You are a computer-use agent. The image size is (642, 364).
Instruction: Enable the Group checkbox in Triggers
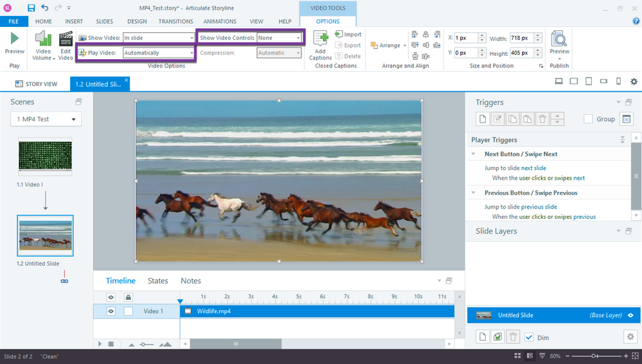click(588, 119)
